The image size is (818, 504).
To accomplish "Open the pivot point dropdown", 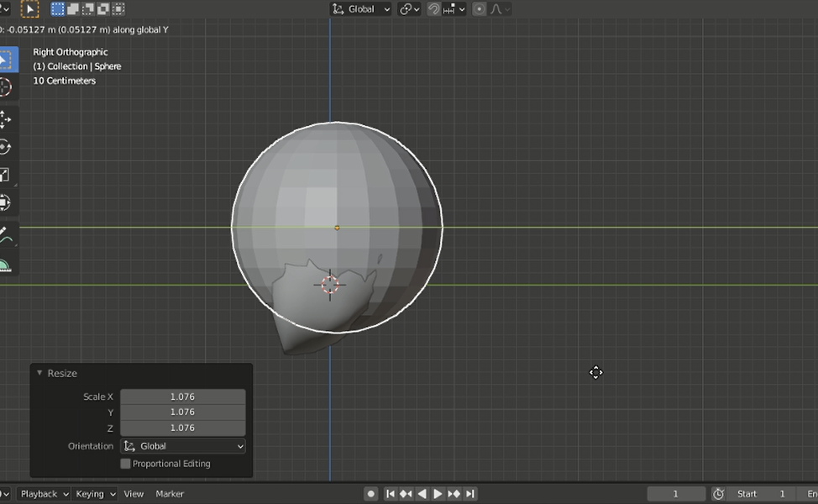I will pyautogui.click(x=410, y=9).
